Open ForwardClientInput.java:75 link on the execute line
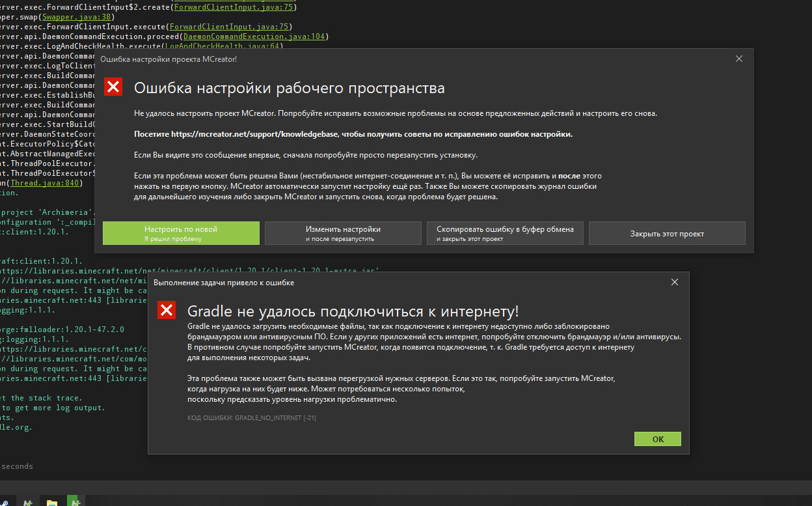 [229, 27]
